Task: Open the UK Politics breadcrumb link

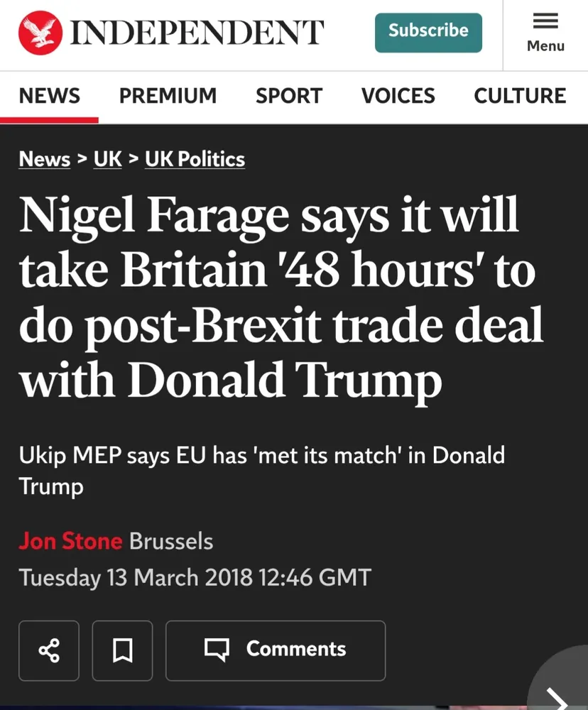Action: tap(195, 159)
